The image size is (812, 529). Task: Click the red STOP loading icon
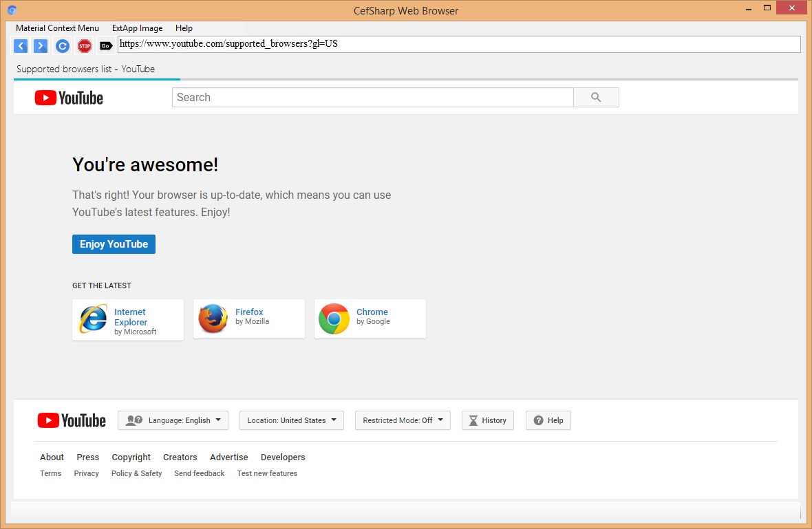(x=85, y=46)
